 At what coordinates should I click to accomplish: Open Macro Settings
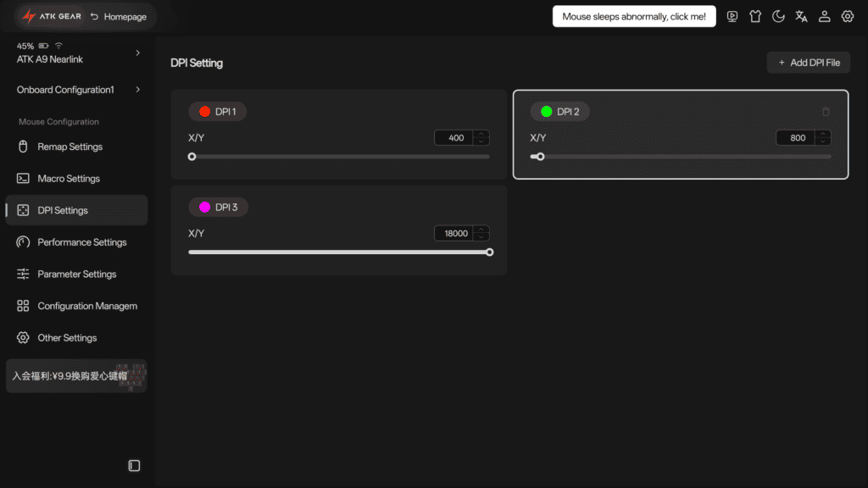[x=77, y=179]
